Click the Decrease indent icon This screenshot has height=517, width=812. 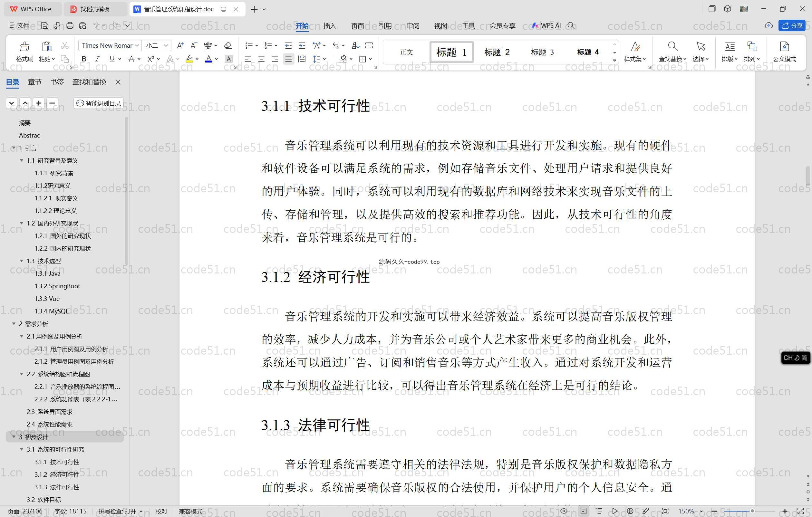288,45
